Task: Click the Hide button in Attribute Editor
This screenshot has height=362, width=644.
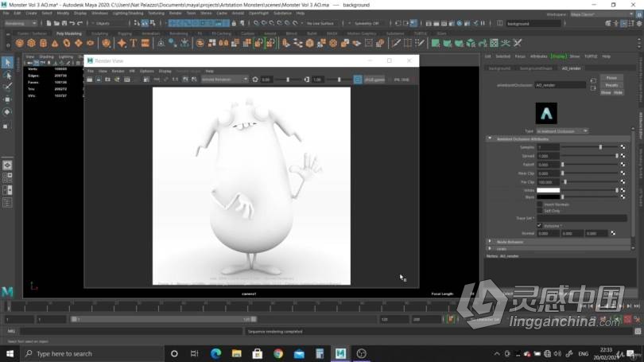Action: pyautogui.click(x=618, y=92)
